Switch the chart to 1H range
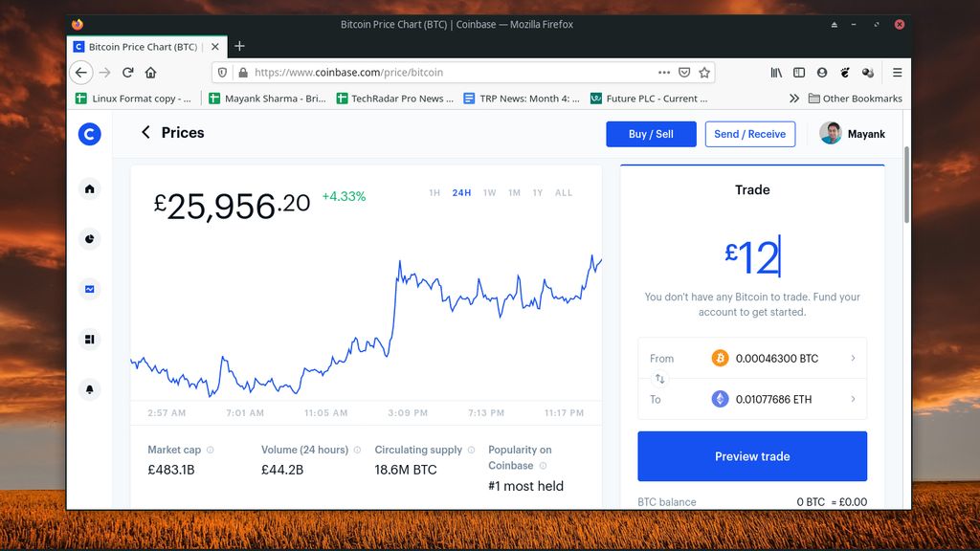980x551 pixels. (434, 192)
